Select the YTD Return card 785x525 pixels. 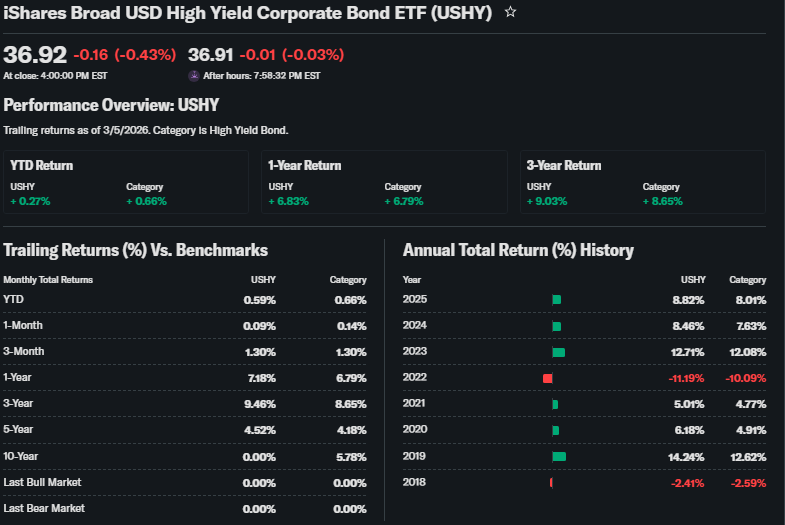(x=125, y=182)
